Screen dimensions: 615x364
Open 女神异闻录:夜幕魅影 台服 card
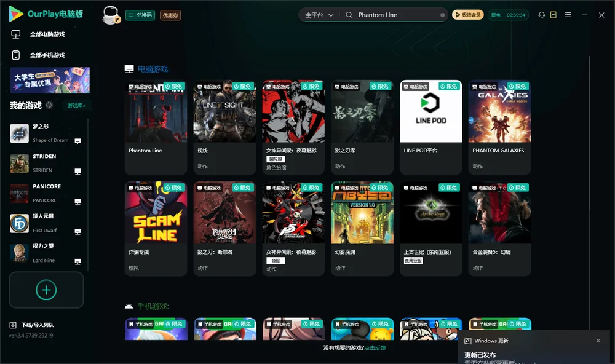pos(293,229)
